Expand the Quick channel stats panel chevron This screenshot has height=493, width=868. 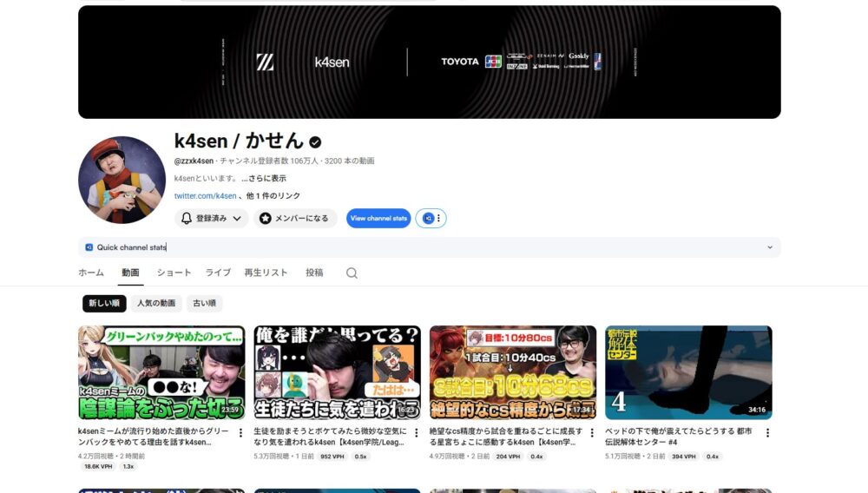769,247
